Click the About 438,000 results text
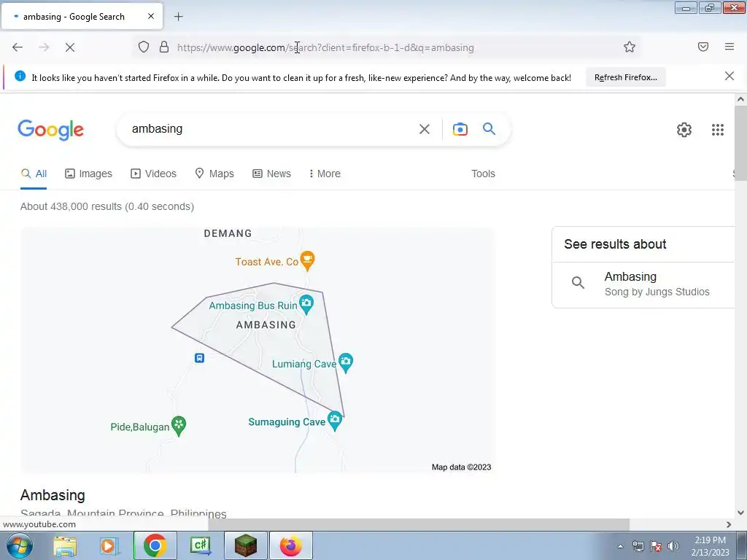 point(107,206)
